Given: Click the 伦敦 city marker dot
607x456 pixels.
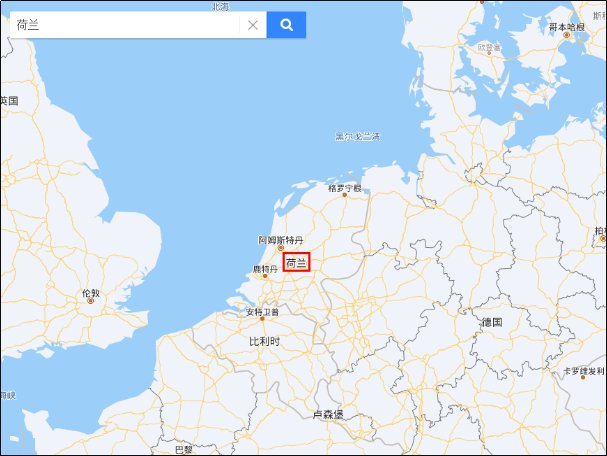Looking at the screenshot, I should (x=91, y=301).
